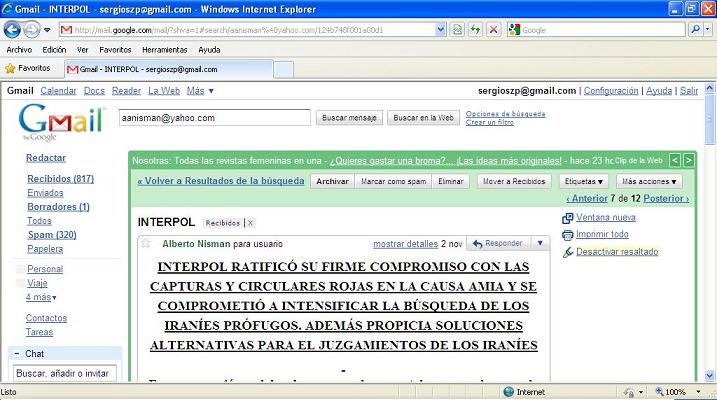717x400 pixels.
Task: Remove the Recibidos label with x
Action: click(x=250, y=223)
